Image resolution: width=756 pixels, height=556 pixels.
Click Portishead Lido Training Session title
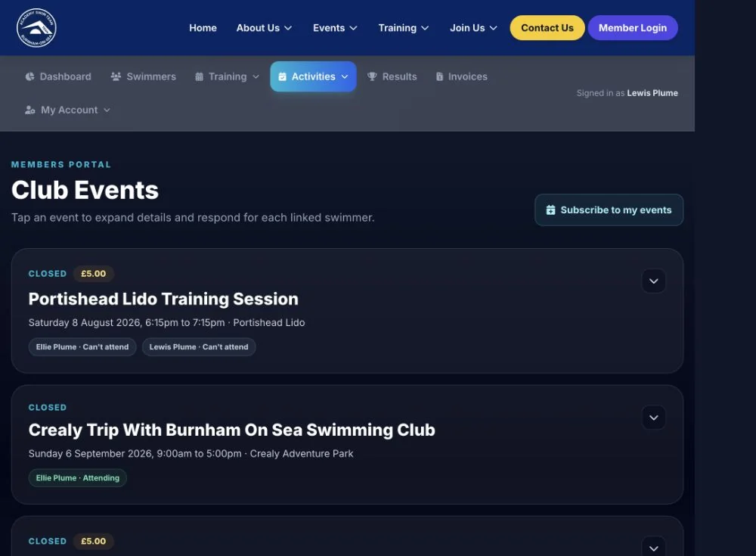[163, 300]
